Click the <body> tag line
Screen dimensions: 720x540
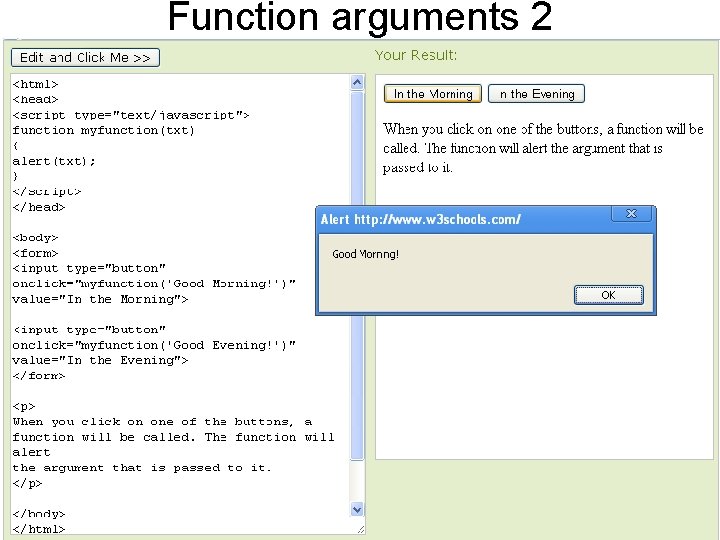click(35, 238)
